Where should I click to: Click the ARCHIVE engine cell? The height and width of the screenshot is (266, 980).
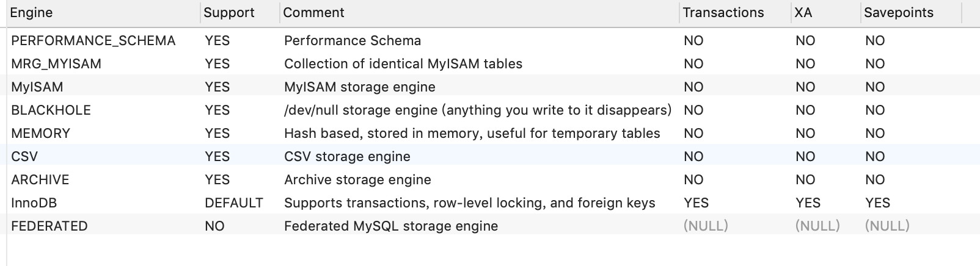40,180
